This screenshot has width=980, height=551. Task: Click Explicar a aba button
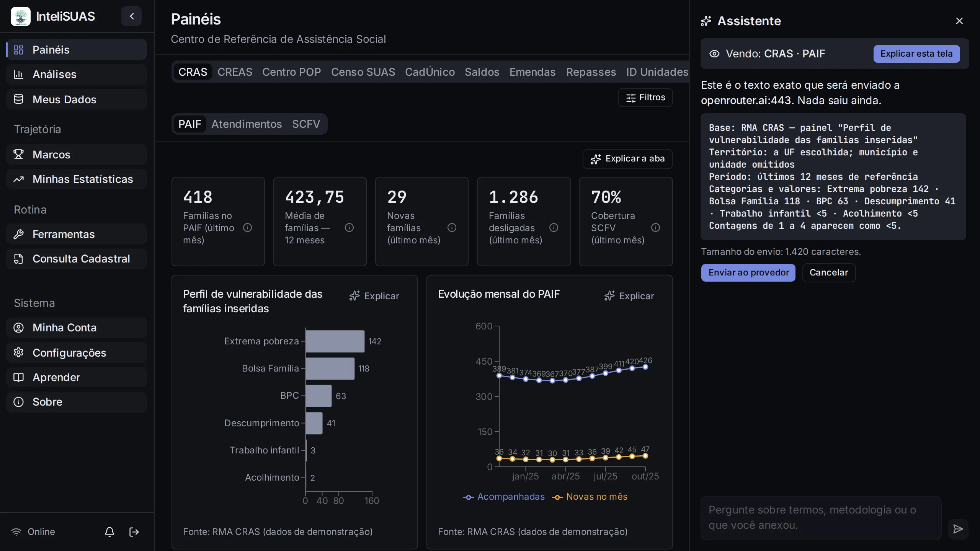(x=628, y=159)
